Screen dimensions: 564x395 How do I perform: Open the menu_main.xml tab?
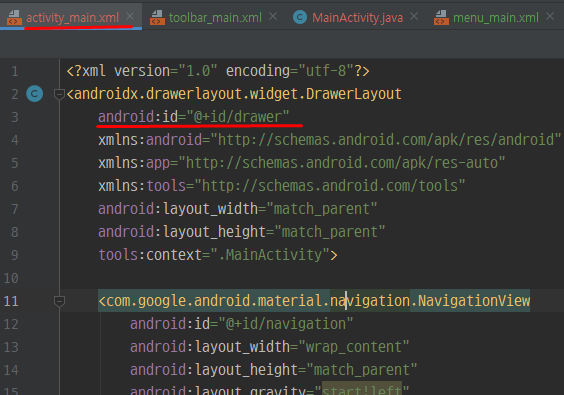496,17
